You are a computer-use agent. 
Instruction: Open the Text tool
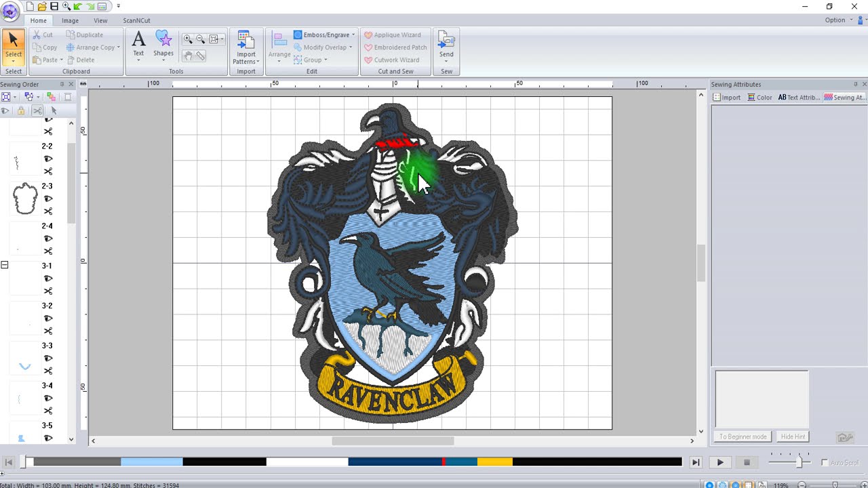click(x=138, y=46)
